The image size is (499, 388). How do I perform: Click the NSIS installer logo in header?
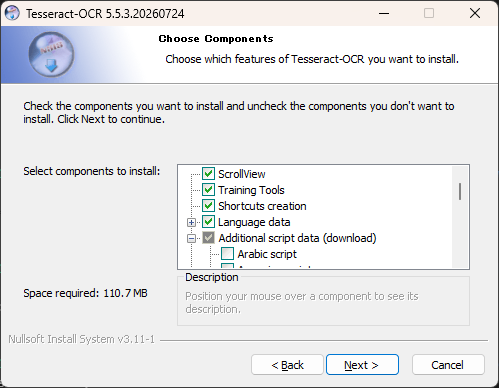[x=51, y=54]
